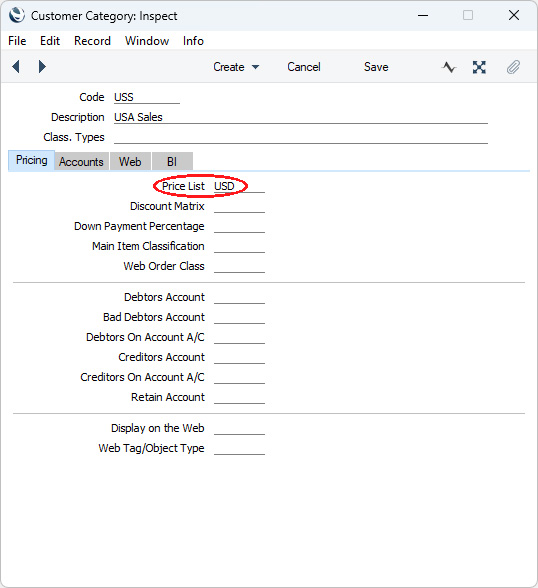Viewport: 538px width, 588px height.
Task: Click the workflow overview cross icon
Action: tap(479, 68)
